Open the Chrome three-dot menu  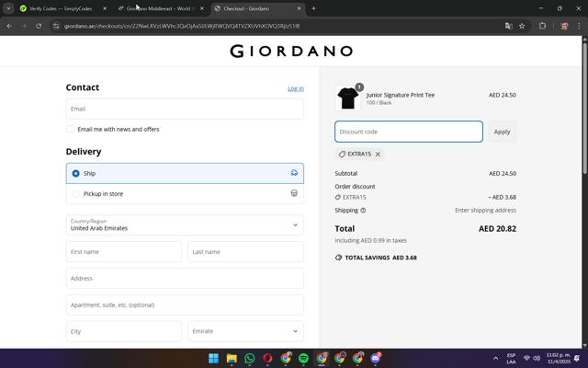pyautogui.click(x=579, y=26)
